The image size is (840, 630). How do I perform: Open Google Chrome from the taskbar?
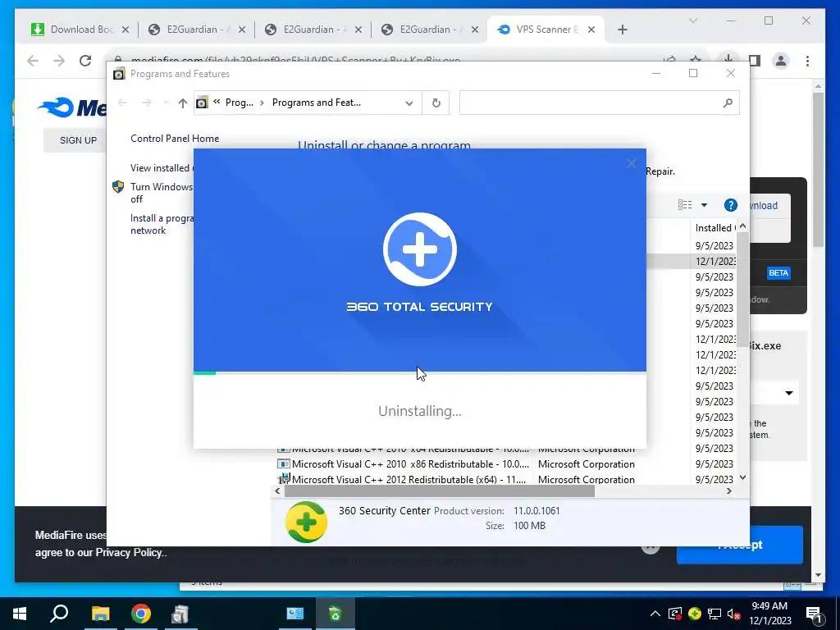pos(141,614)
